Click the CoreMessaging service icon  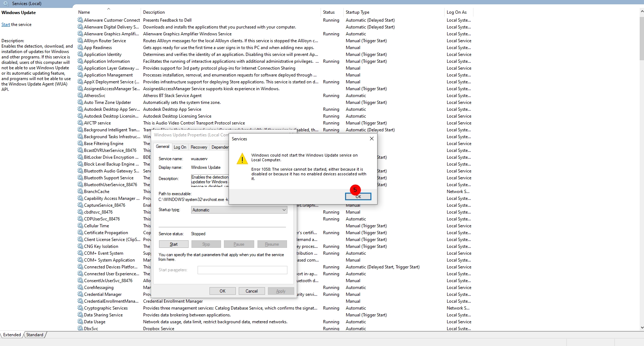[x=80, y=288]
